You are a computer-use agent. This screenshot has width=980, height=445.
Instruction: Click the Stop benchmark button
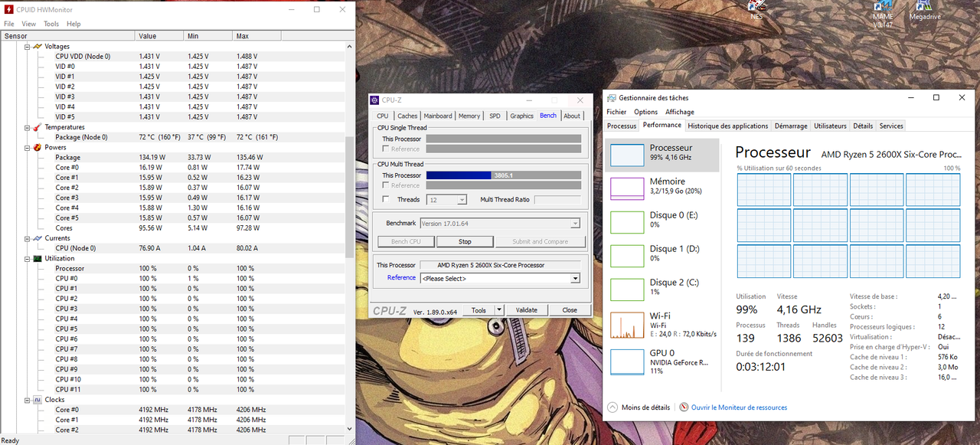click(x=465, y=241)
